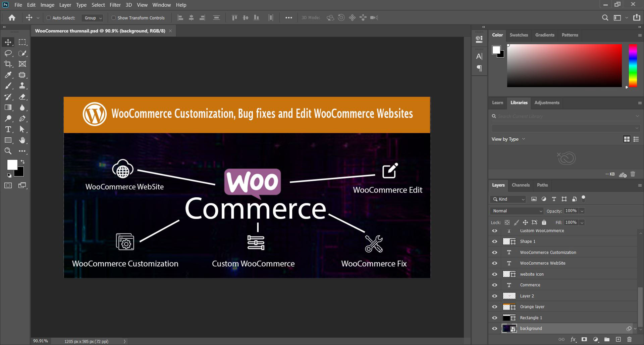Open the Layers panel menu
The image size is (644, 345).
[640, 185]
